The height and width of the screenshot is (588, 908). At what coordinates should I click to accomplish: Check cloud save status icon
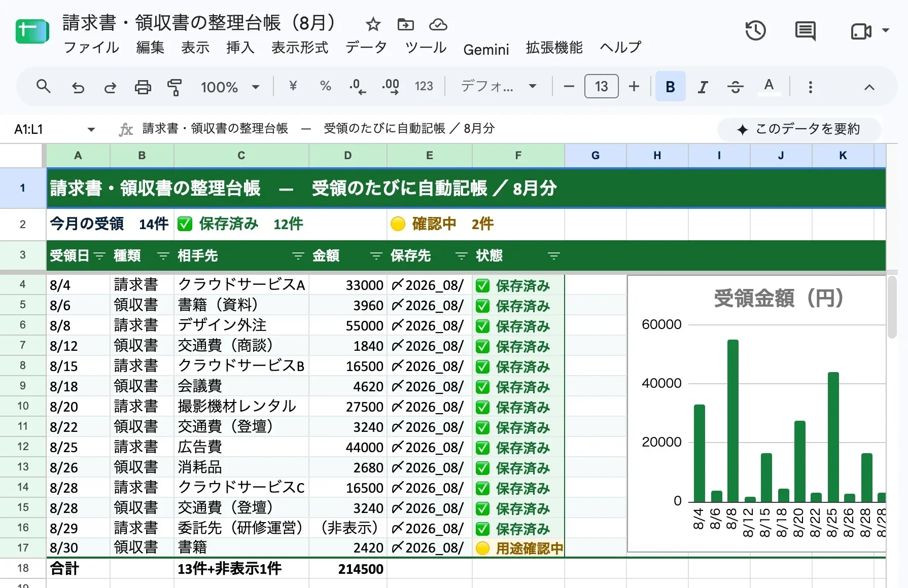click(x=438, y=24)
